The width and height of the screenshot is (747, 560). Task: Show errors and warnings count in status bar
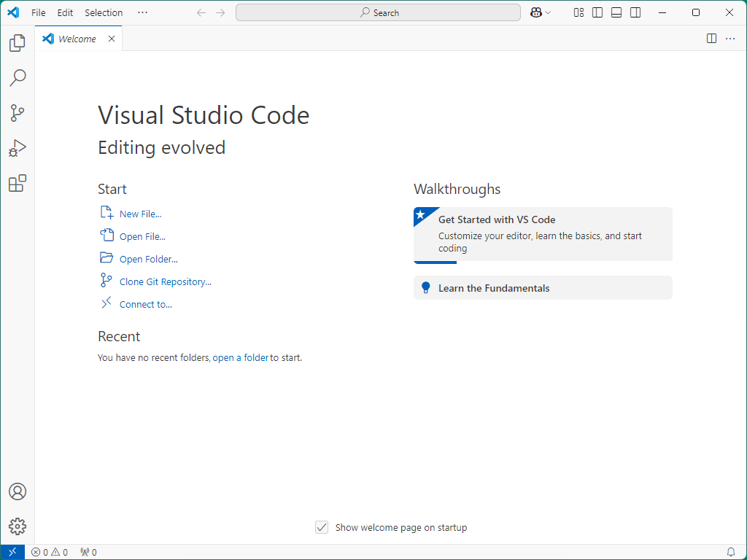click(x=50, y=553)
